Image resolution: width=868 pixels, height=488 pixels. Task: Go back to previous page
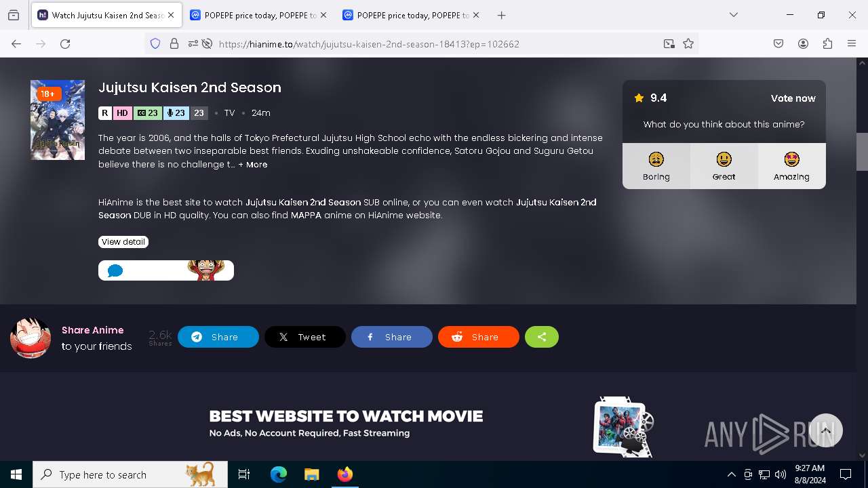pos(16,43)
